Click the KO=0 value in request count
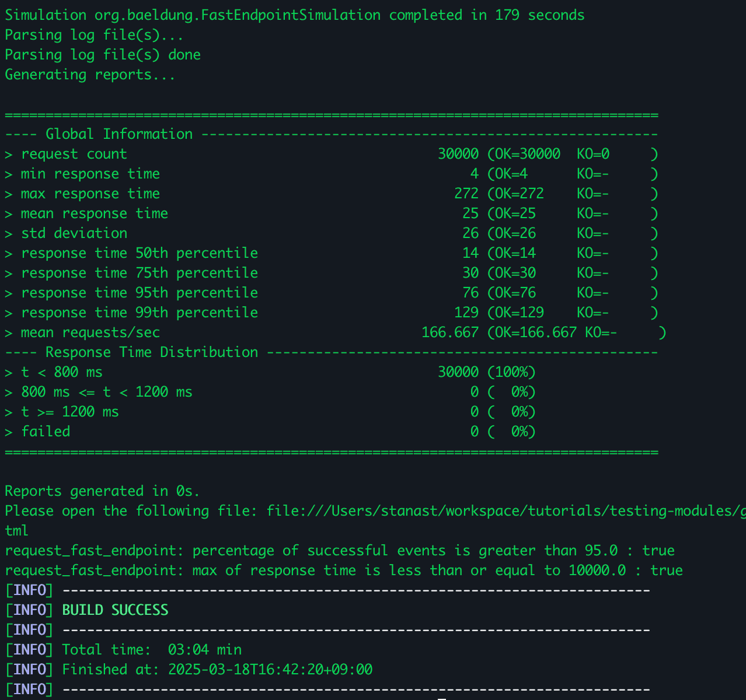Image resolution: width=746 pixels, height=700 pixels. [593, 154]
